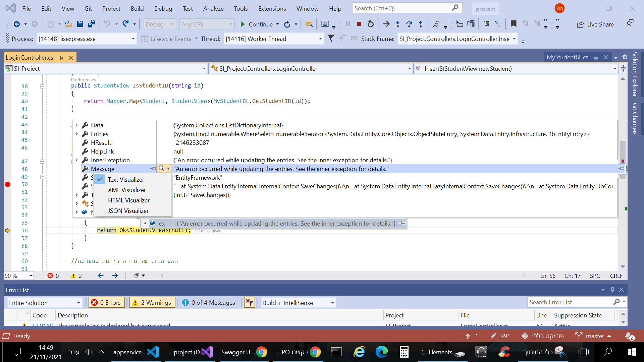Click the Step Over icon in toolbar
This screenshot has height=362, width=644.
click(x=409, y=24)
